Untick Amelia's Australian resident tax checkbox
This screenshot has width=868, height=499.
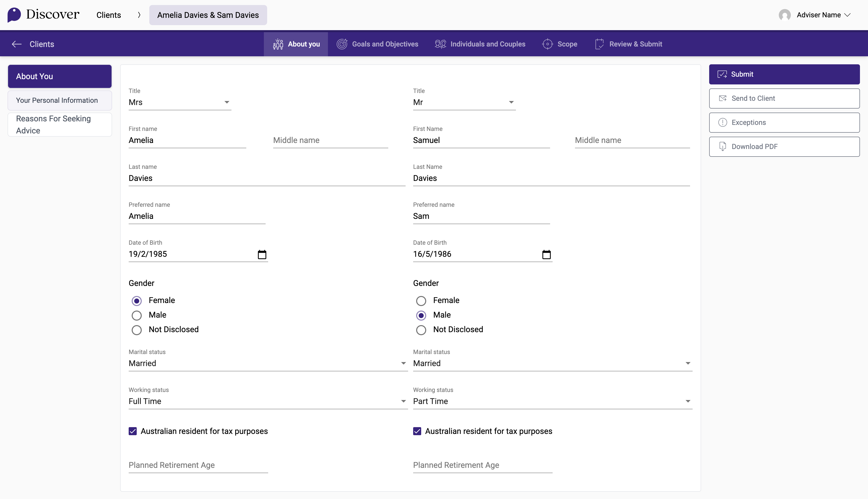(133, 431)
